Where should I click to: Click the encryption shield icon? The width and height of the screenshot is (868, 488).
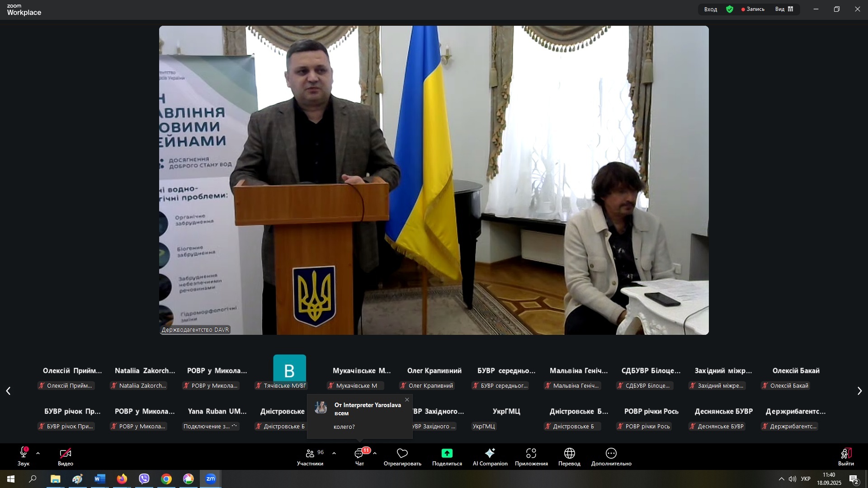tap(730, 9)
